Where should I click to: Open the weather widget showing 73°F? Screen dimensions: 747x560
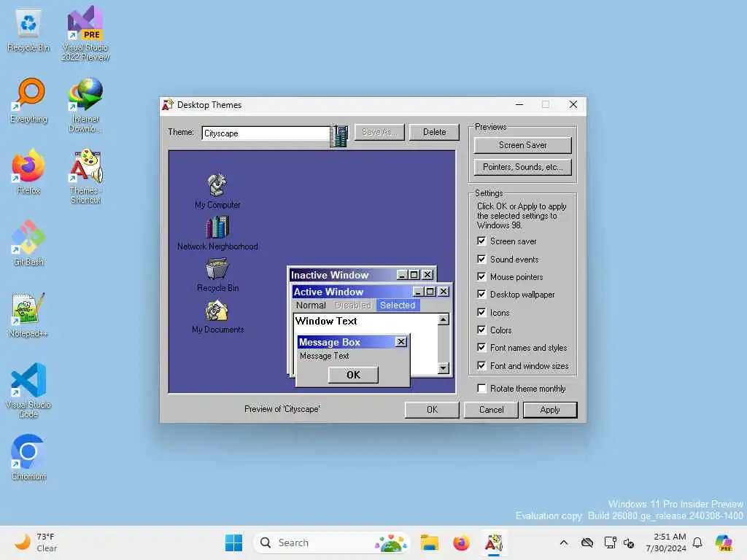pyautogui.click(x=36, y=542)
